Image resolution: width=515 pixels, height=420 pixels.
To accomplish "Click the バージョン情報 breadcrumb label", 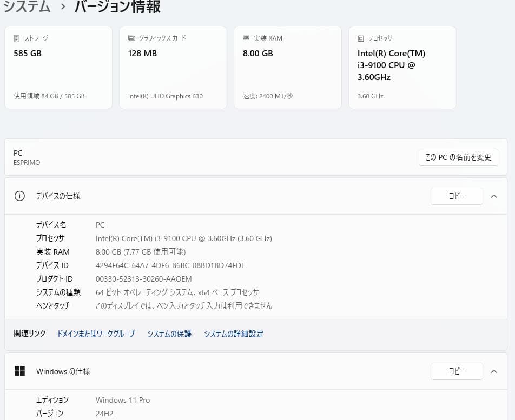I will [x=117, y=7].
